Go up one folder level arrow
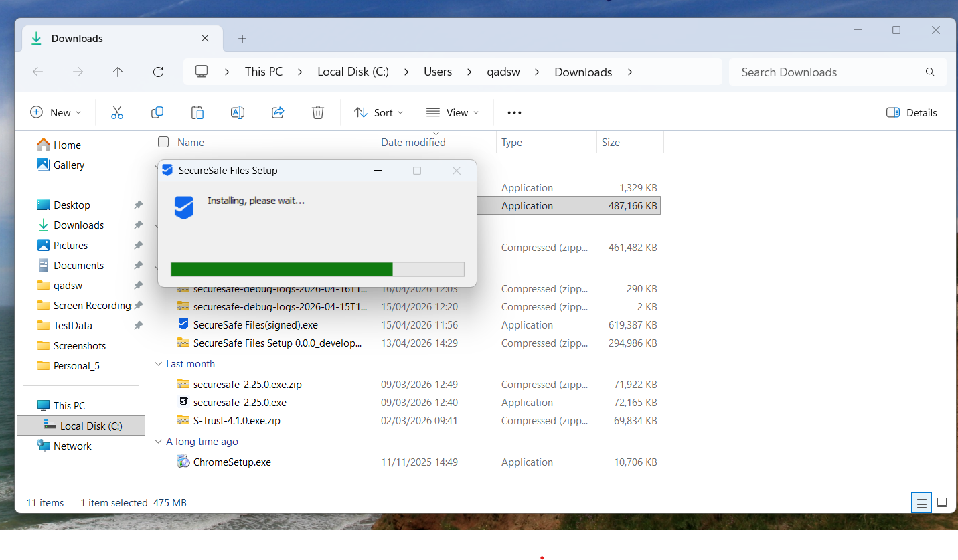Viewport: 958px width, 560px height. pyautogui.click(x=118, y=72)
